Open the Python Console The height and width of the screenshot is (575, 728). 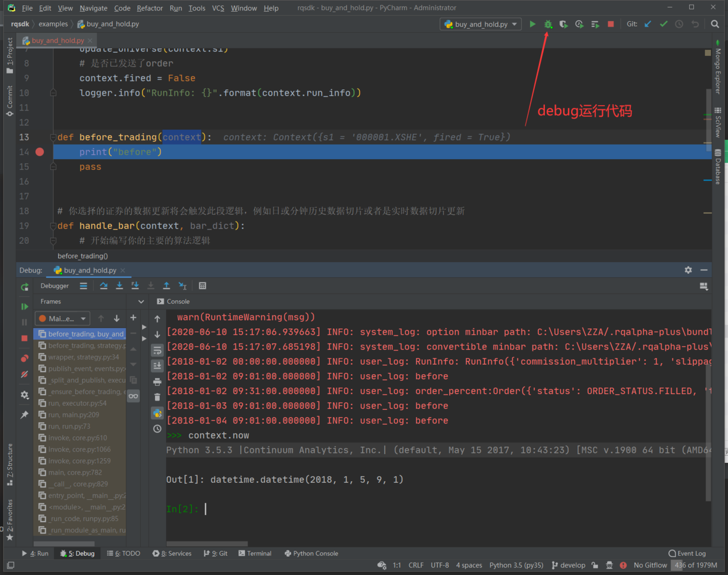tap(311, 553)
